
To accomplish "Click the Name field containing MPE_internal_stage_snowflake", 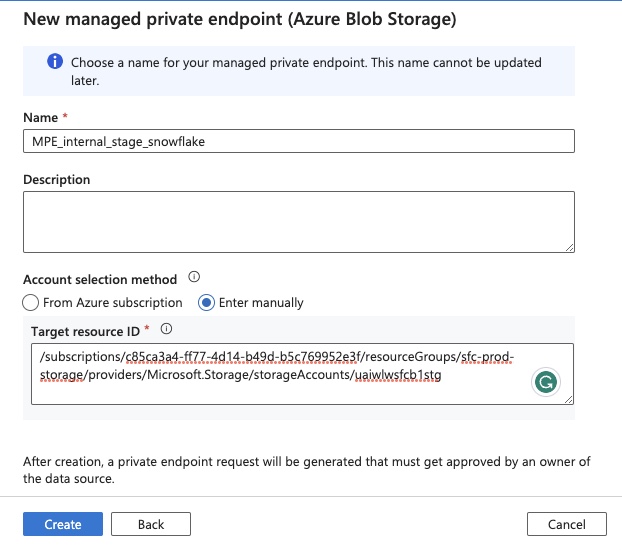I will click(298, 141).
